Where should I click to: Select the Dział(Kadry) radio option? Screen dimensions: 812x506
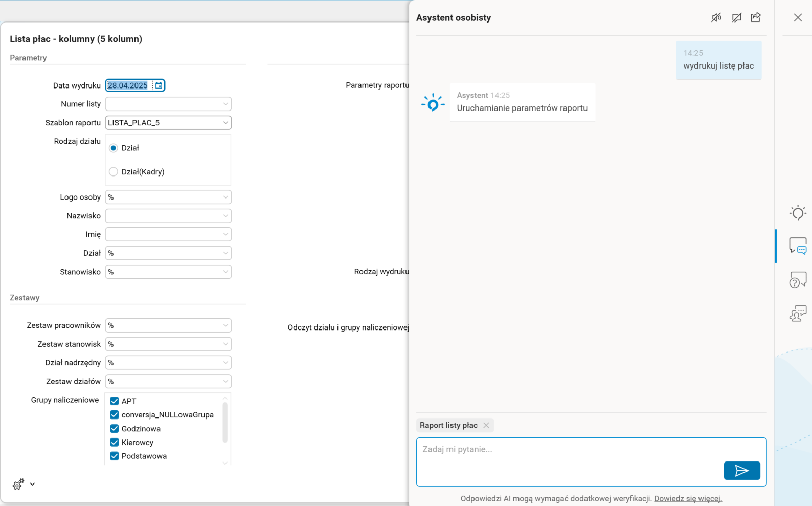click(x=114, y=172)
